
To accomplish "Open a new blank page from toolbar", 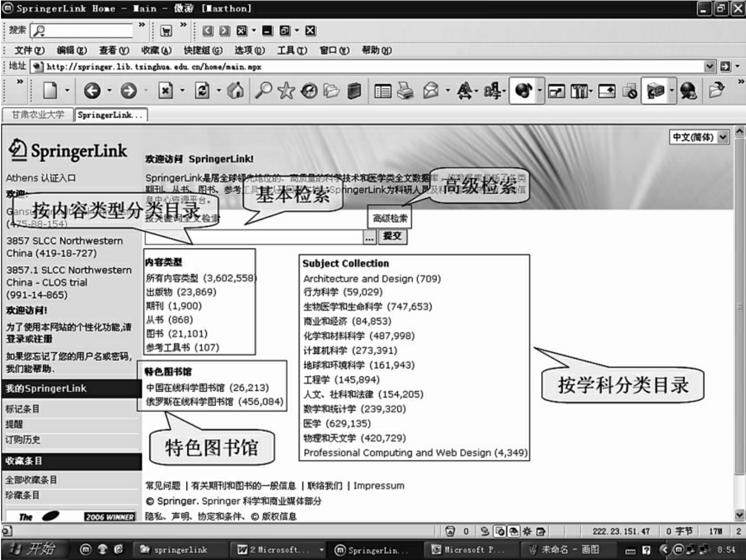I will pos(50,91).
